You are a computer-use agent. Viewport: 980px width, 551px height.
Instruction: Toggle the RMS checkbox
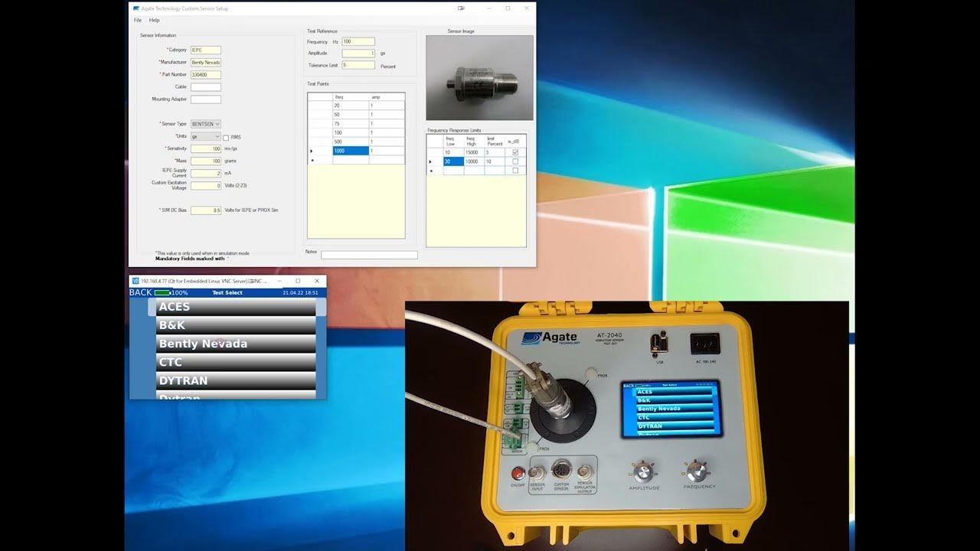point(226,138)
